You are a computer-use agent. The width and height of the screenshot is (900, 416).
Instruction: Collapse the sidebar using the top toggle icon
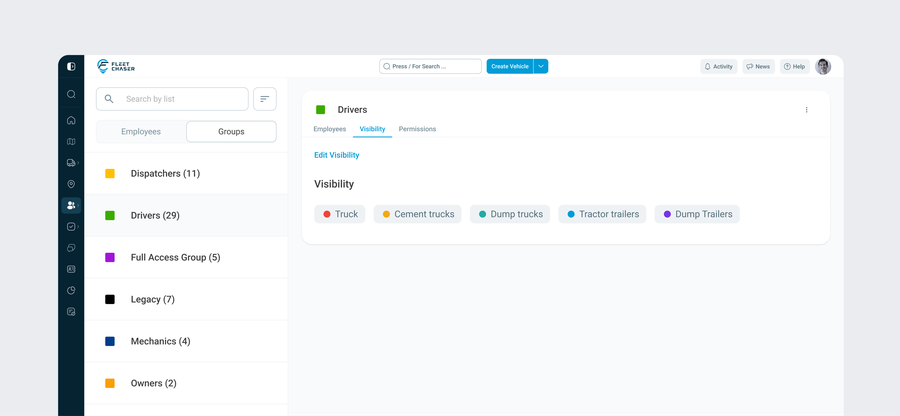click(x=71, y=67)
